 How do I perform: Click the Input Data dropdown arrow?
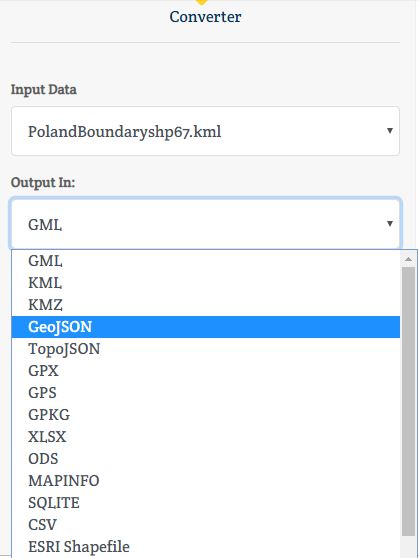[390, 131]
